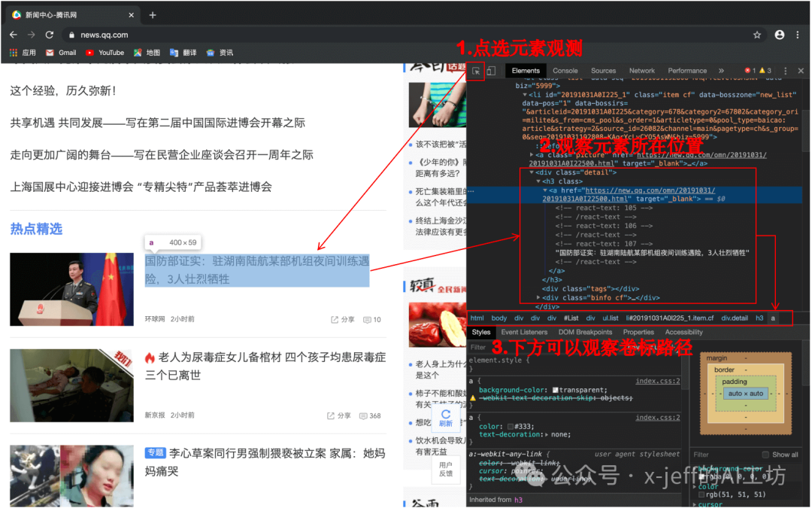Open the Gmail bookmark
Image resolution: width=812 pixels, height=508 pixels.
click(x=61, y=53)
